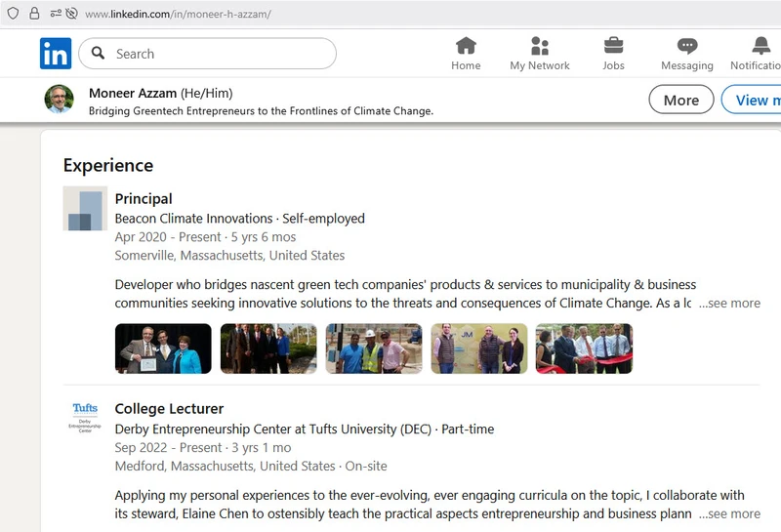Click 'Sep 2022 - Present · 3 yrs 1 mo'
The image size is (781, 532).
(203, 448)
